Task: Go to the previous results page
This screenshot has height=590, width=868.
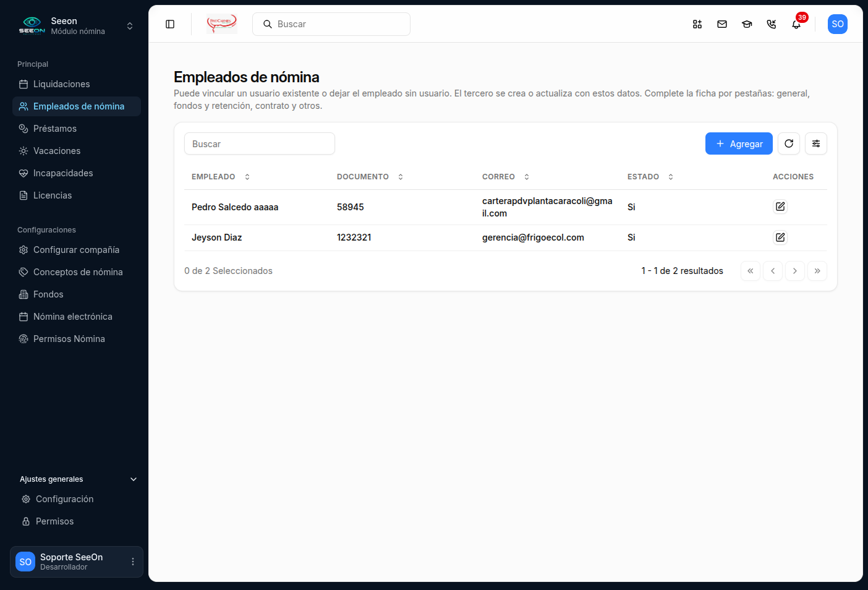Action: click(773, 271)
